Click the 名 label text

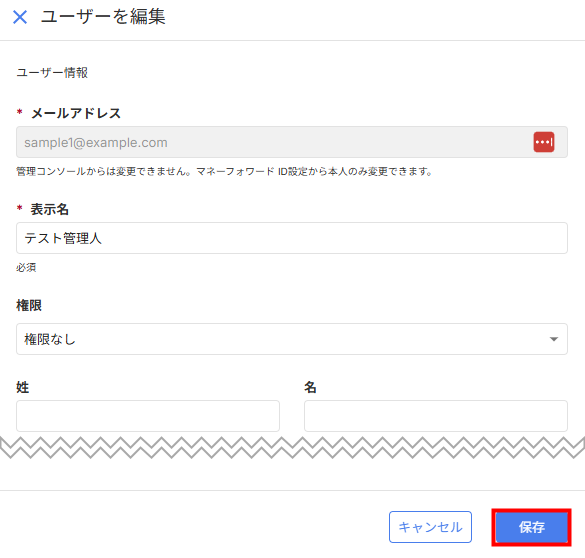click(x=310, y=387)
